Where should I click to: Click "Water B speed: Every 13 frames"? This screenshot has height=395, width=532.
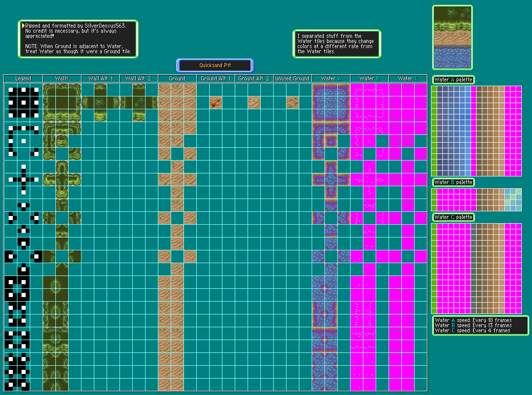473,325
